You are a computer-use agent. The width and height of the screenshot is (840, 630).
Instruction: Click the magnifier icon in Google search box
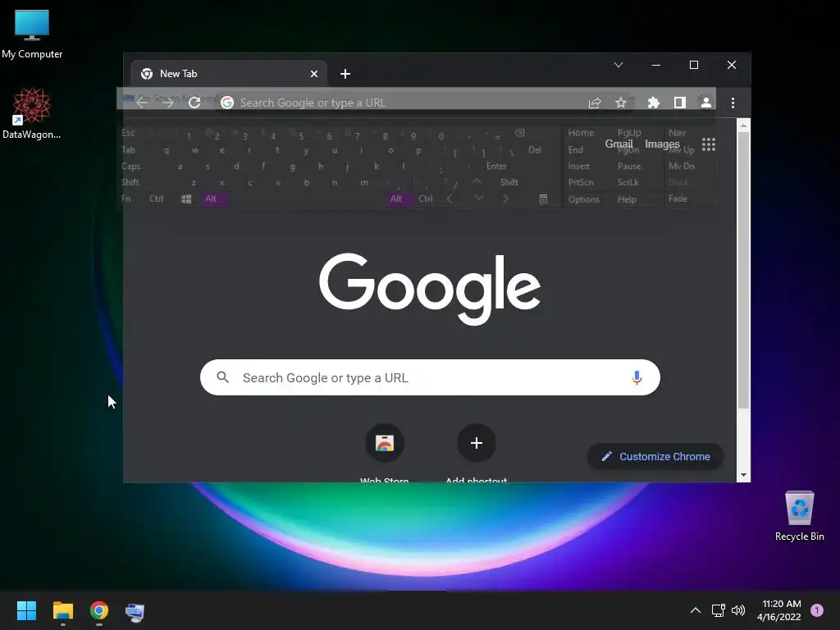223,377
